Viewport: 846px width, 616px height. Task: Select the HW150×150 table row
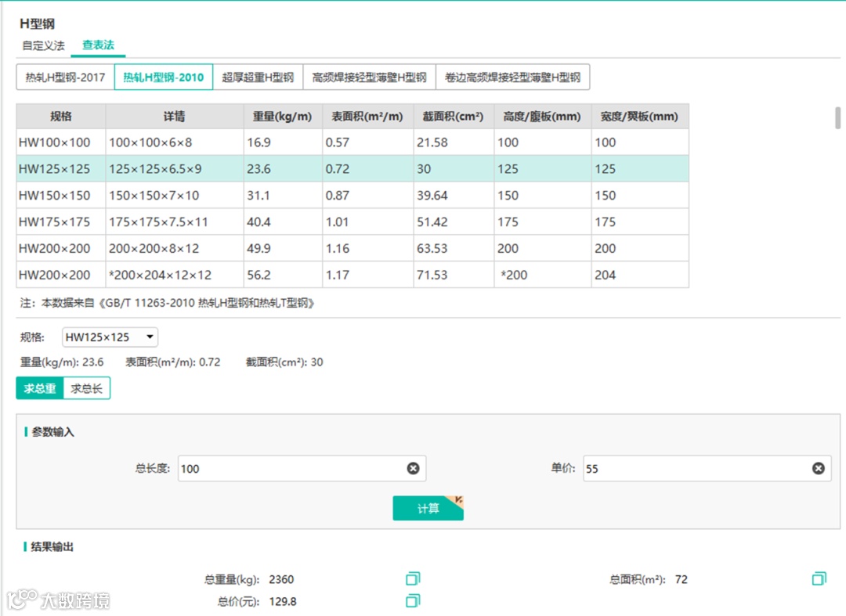(352, 195)
